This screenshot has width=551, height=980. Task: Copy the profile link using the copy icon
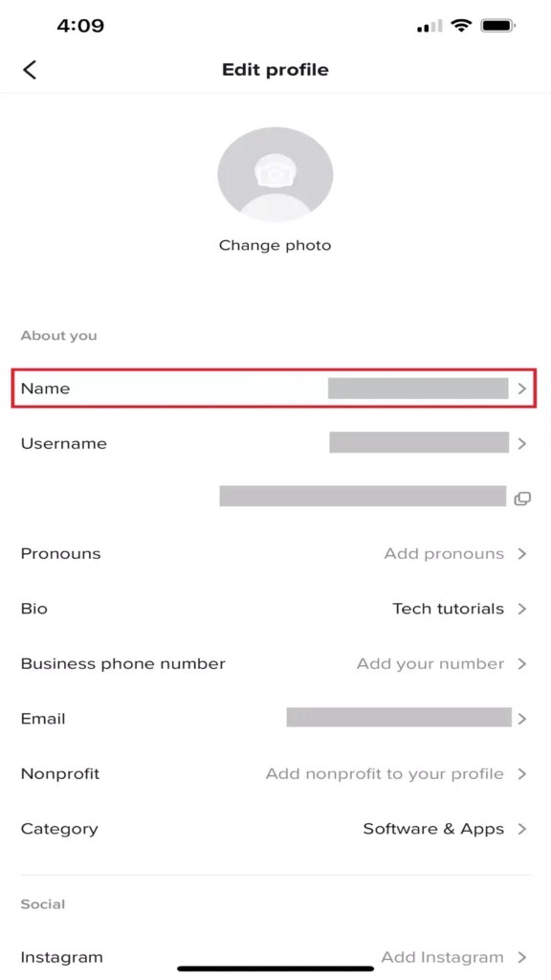pyautogui.click(x=522, y=497)
